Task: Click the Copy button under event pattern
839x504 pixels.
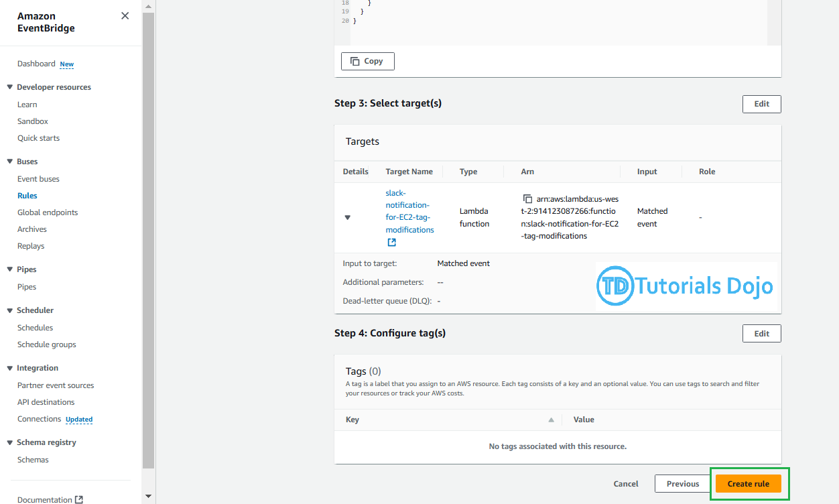Action: [x=368, y=61]
